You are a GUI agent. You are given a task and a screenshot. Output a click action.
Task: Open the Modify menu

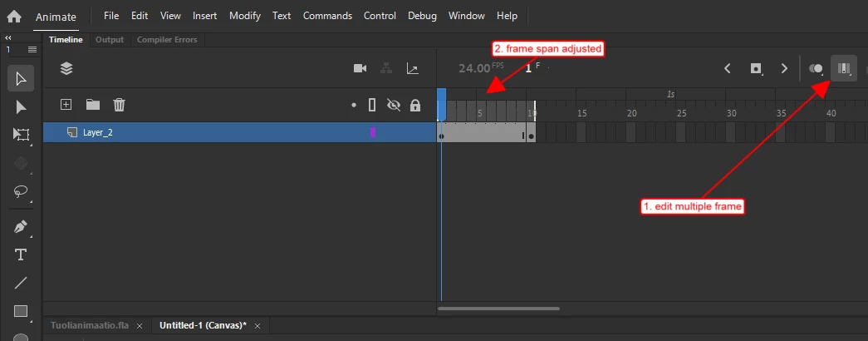[x=245, y=16]
